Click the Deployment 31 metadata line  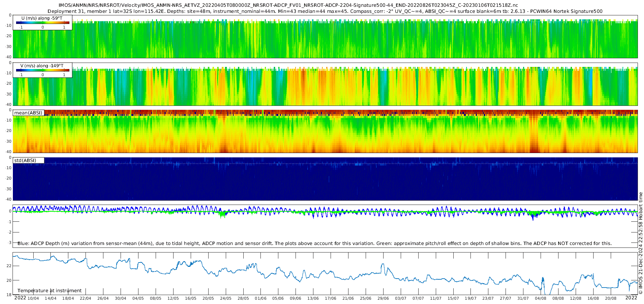tap(325, 11)
